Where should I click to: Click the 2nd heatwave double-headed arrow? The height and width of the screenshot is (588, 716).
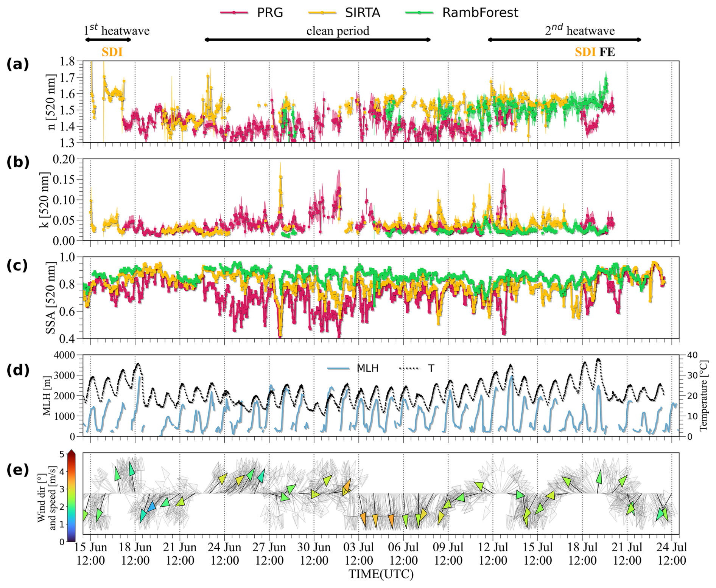(x=564, y=40)
